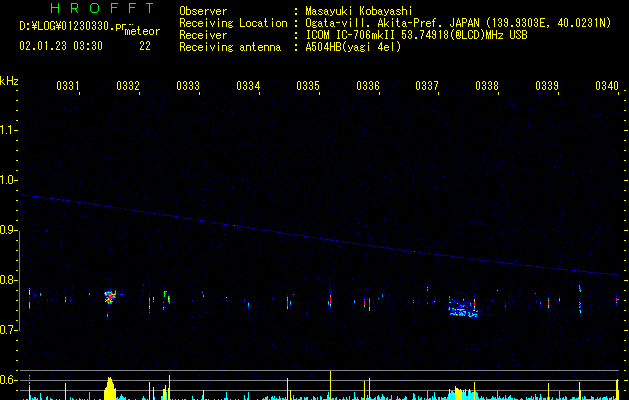Click the date stamp 02.01.23 03:30

point(61,46)
